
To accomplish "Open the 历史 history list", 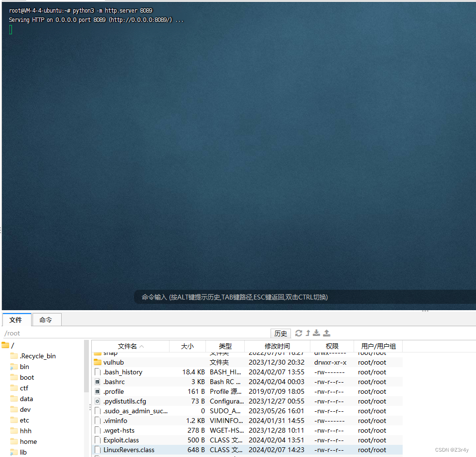I will (280, 333).
